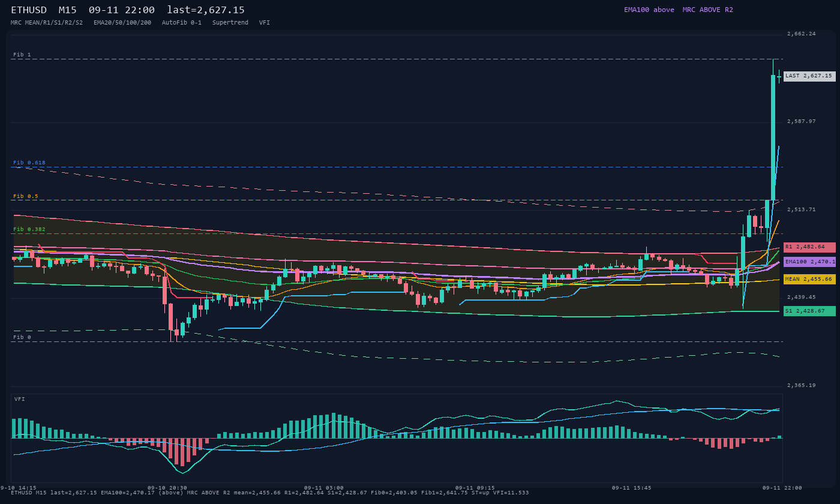Click the MEAN 2,455.66 price tag
840x504 pixels.
pyautogui.click(x=809, y=279)
